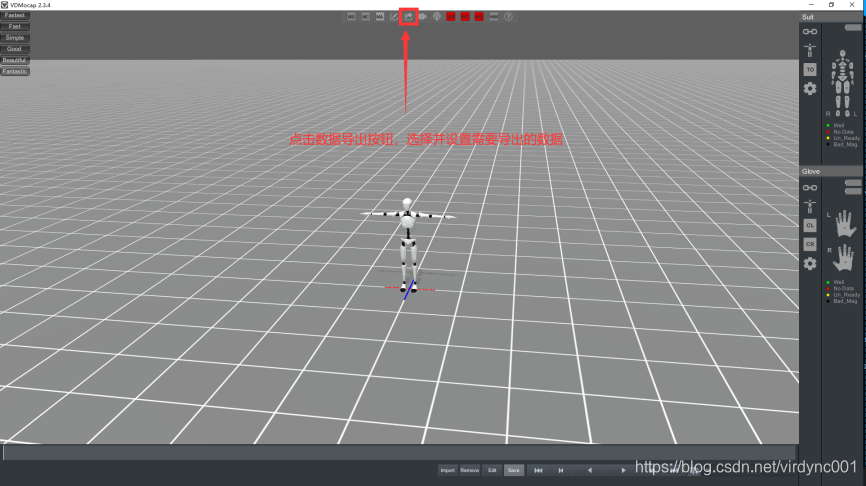866x486 pixels.
Task: Click the Edit button in bottom bar
Action: (492, 471)
